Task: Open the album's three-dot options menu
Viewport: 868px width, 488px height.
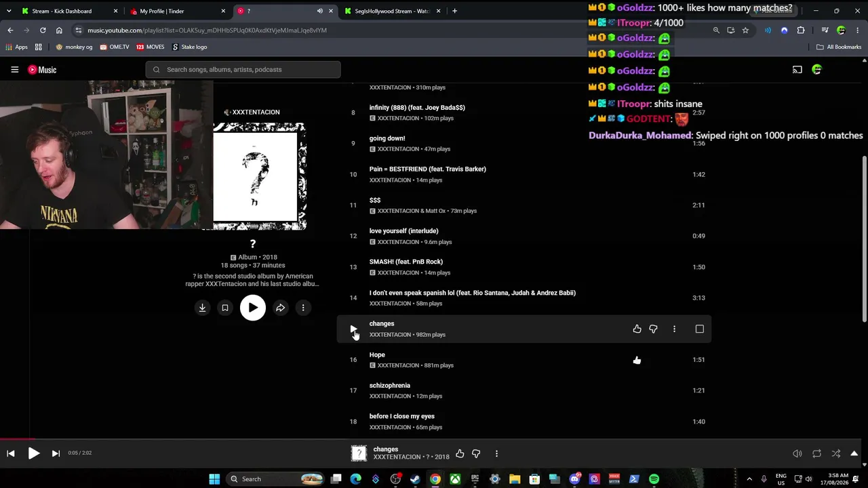Action: [x=303, y=308]
